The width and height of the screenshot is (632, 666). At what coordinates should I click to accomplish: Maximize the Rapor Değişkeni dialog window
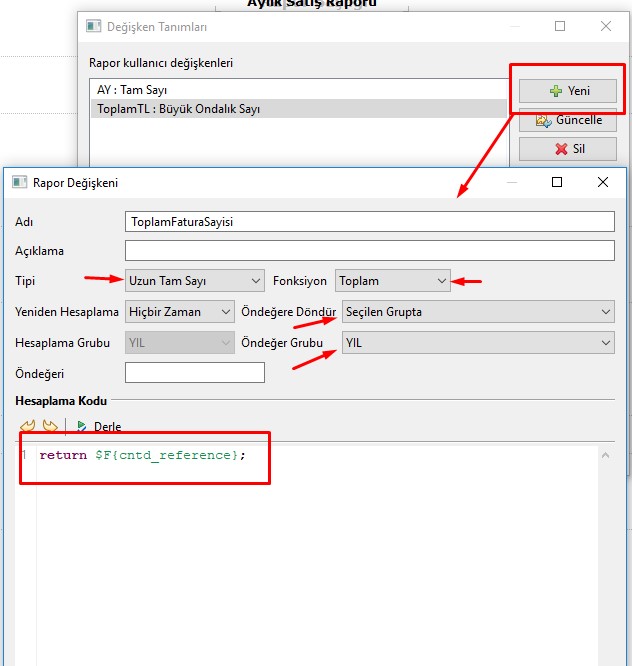(557, 183)
